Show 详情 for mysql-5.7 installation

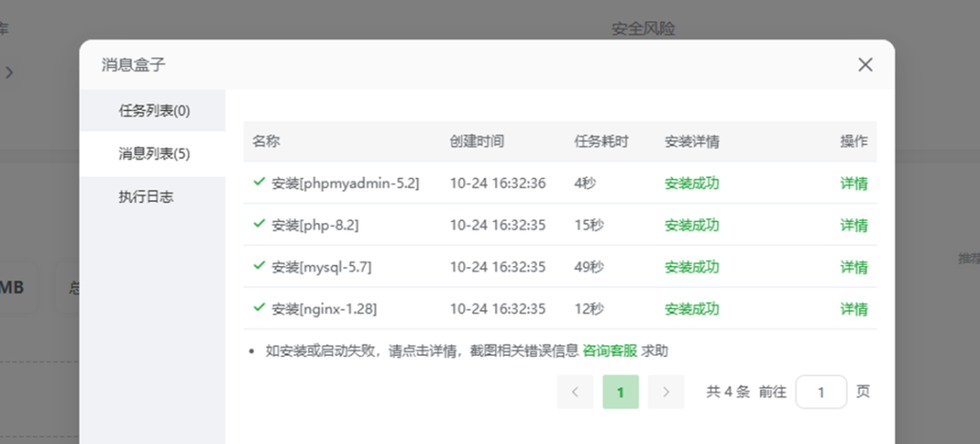(x=854, y=267)
